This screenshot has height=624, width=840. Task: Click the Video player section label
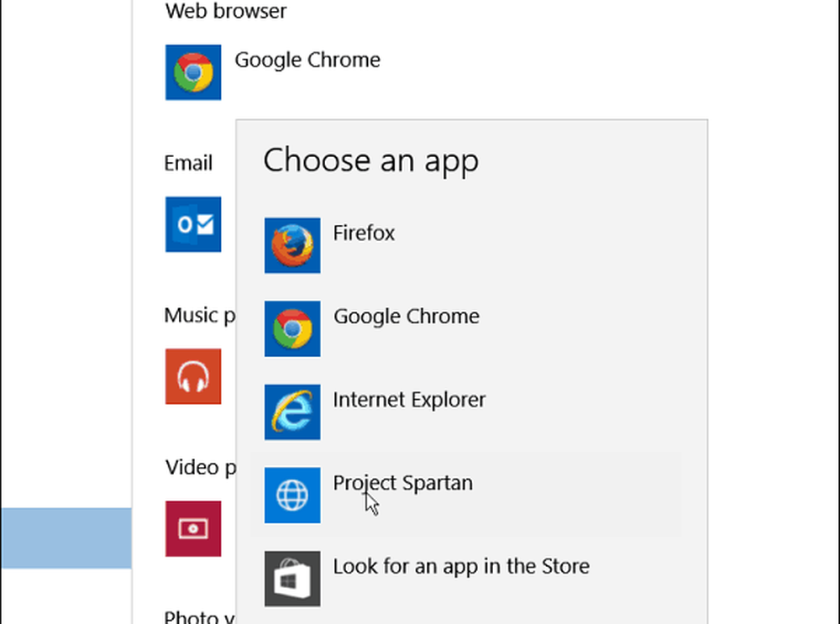(x=199, y=467)
